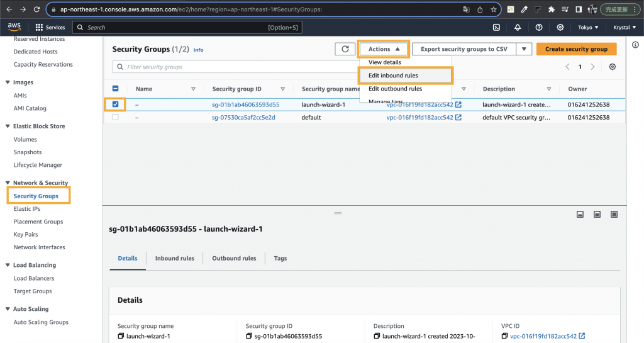Click the Filter security groups field

coord(236,67)
